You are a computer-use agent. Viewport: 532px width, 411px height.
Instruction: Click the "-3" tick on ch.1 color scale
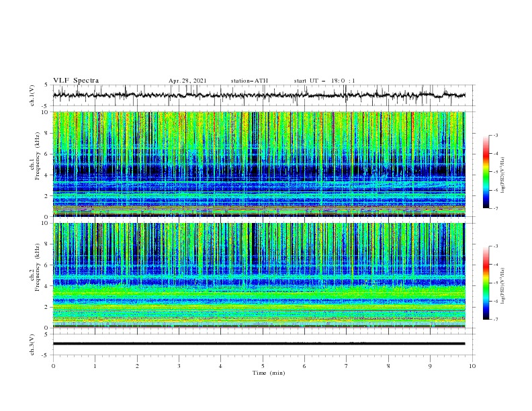(x=496, y=135)
